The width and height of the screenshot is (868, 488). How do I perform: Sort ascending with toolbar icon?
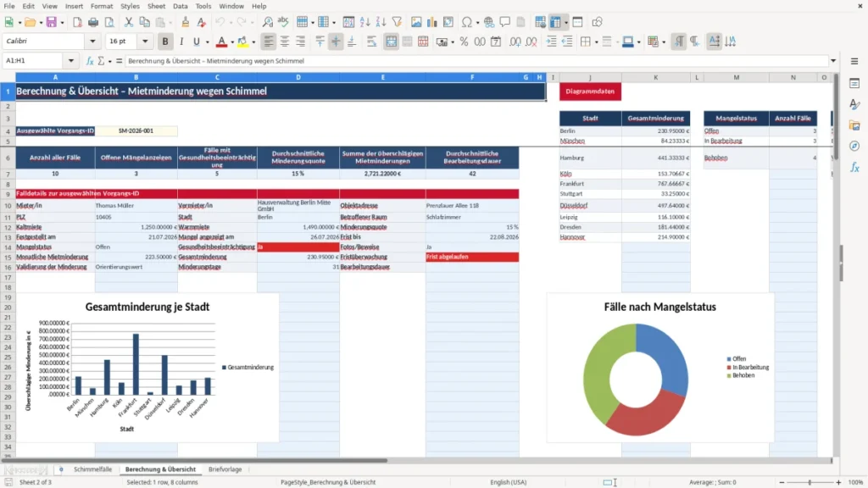click(364, 22)
